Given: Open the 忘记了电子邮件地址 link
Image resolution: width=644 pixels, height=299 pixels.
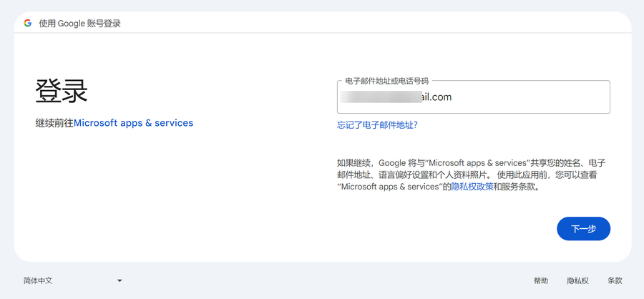Looking at the screenshot, I should 377,125.
